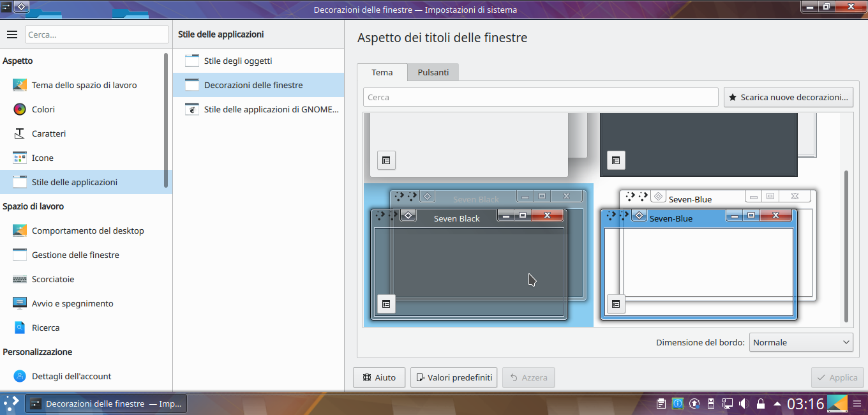Open Stile delle applicazioni di GNOME
868x415 pixels.
click(258, 109)
